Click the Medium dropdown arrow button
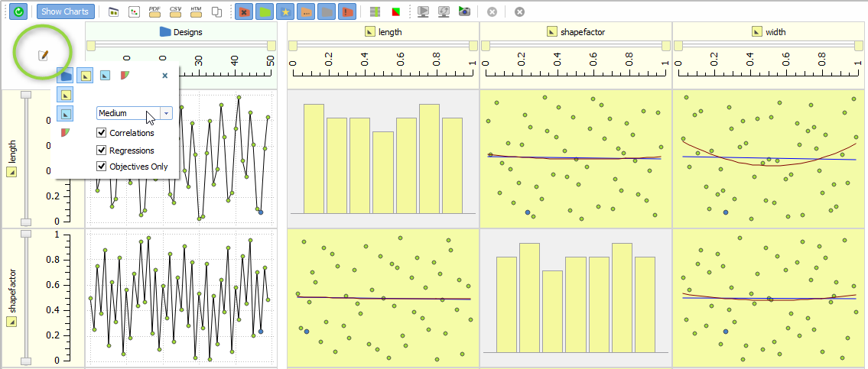The image size is (868, 369). pyautogui.click(x=167, y=113)
